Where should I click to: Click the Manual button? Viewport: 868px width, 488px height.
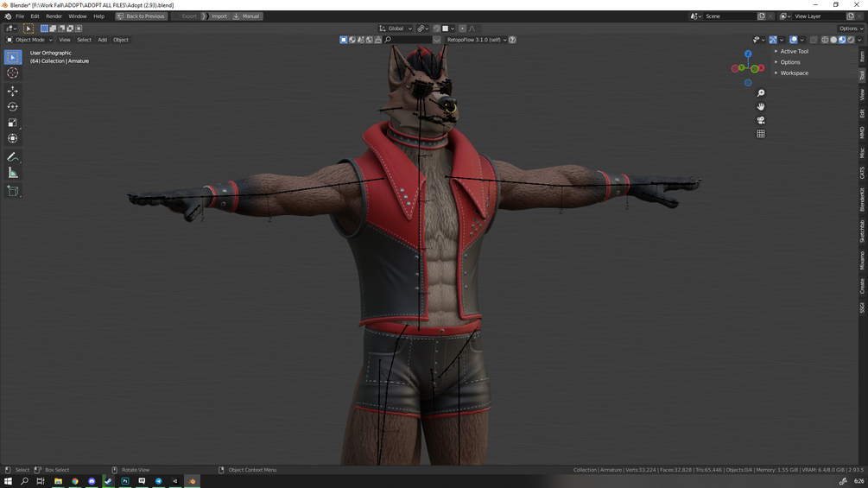(247, 16)
